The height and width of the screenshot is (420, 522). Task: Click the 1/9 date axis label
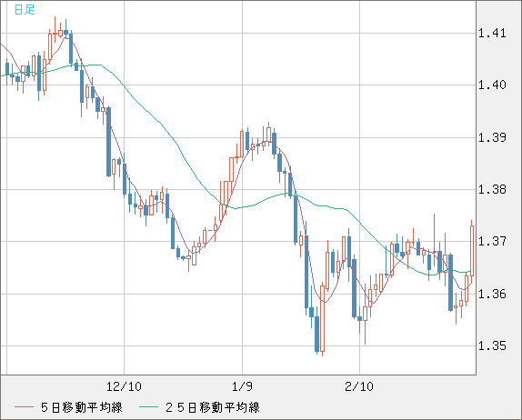click(x=242, y=386)
